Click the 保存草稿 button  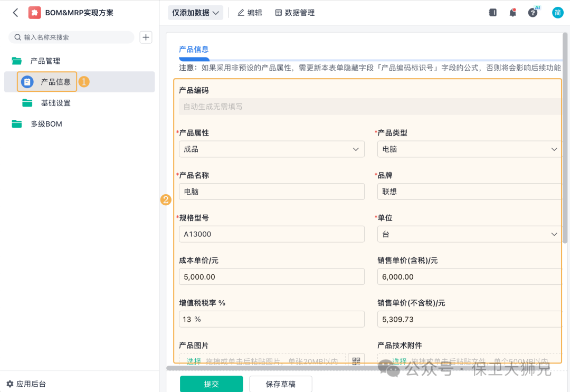[280, 384]
